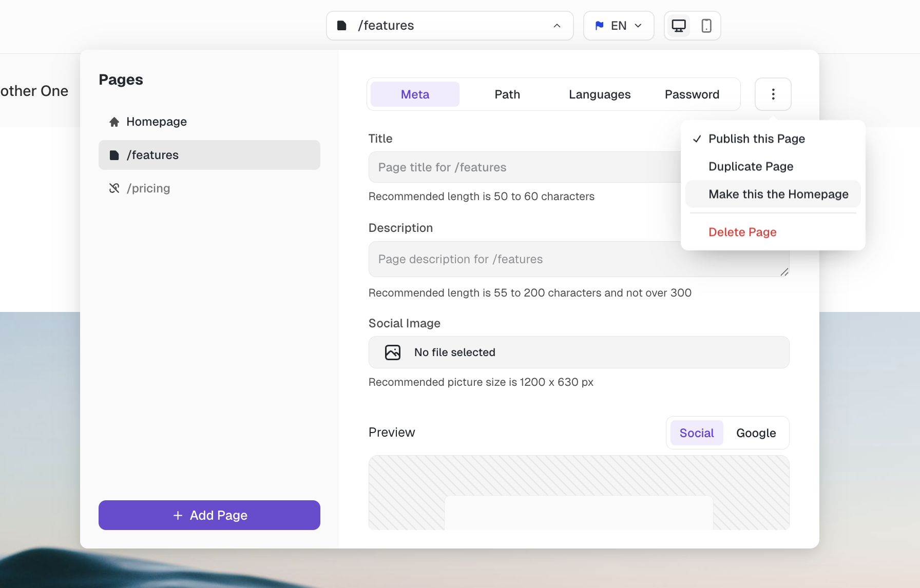Image resolution: width=920 pixels, height=588 pixels.
Task: Select Duplicate Page from menu
Action: click(x=751, y=167)
